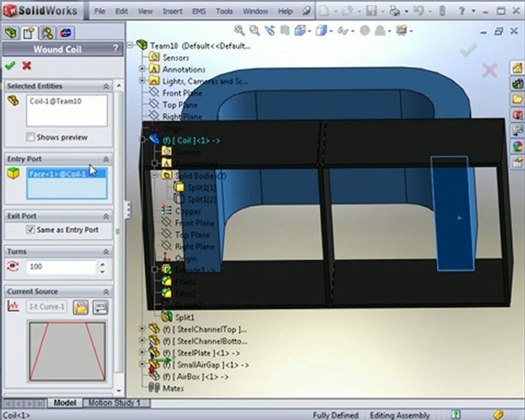This screenshot has width=525, height=420.
Task: Click the Zoom to Fit icon
Action: pos(239,30)
